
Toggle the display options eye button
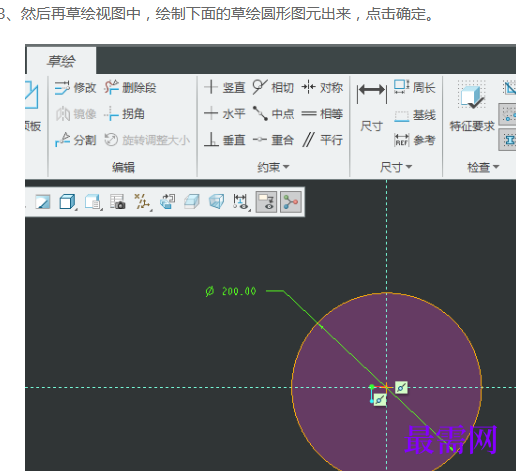[266, 202]
